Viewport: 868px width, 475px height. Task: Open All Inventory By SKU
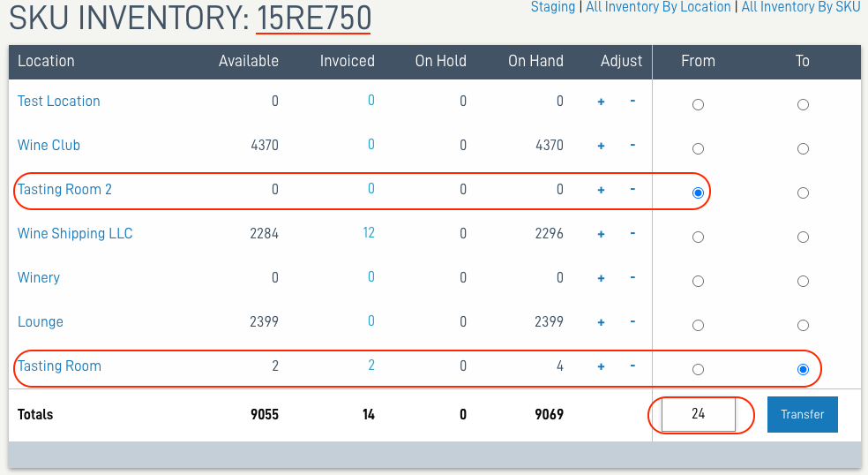[x=800, y=7]
